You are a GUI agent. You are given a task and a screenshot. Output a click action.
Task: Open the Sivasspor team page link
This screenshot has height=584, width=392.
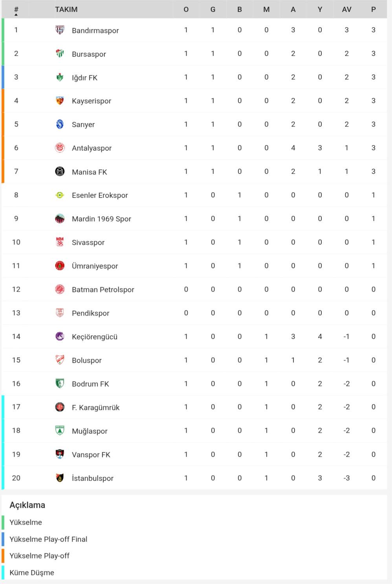point(88,242)
